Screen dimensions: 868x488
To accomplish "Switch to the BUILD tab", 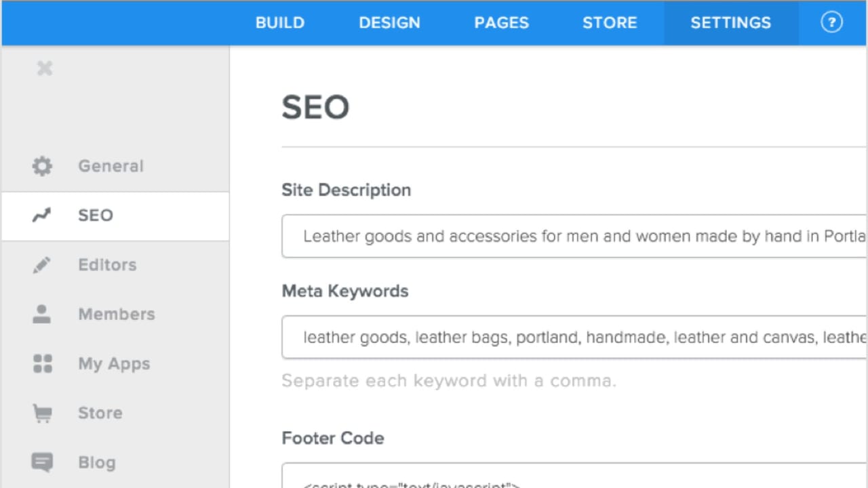I will click(x=280, y=22).
